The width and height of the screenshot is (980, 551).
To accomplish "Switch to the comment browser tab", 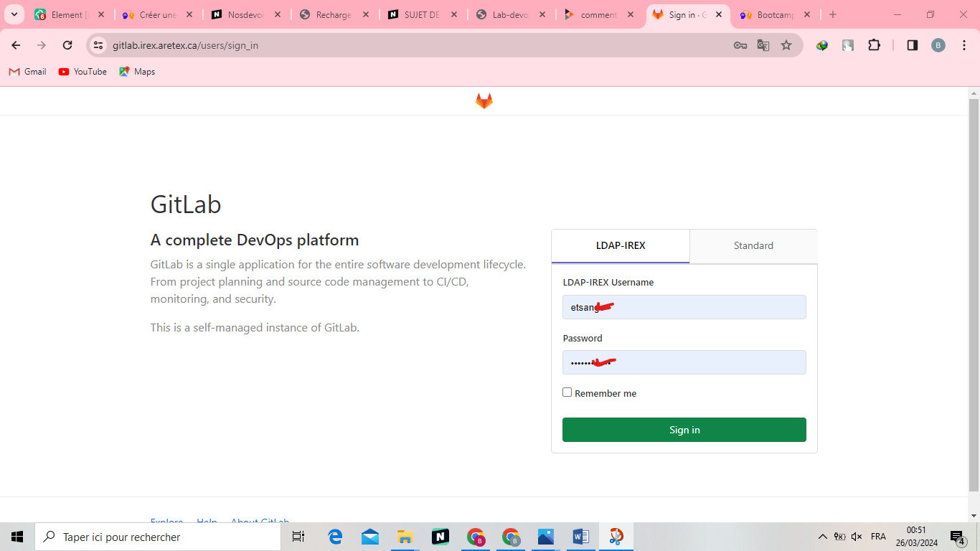I will pyautogui.click(x=598, y=14).
